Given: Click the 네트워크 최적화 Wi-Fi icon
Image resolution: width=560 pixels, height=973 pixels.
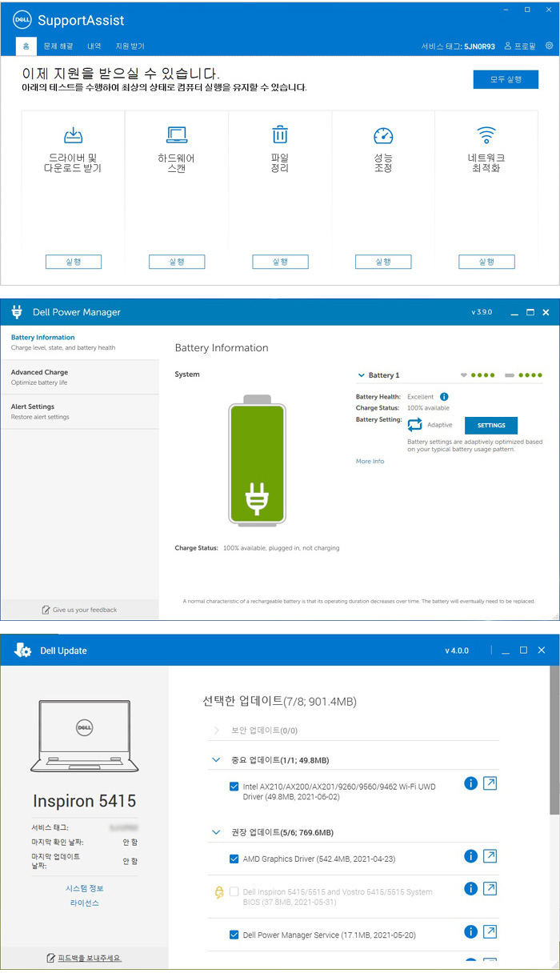Looking at the screenshot, I should click(x=486, y=134).
